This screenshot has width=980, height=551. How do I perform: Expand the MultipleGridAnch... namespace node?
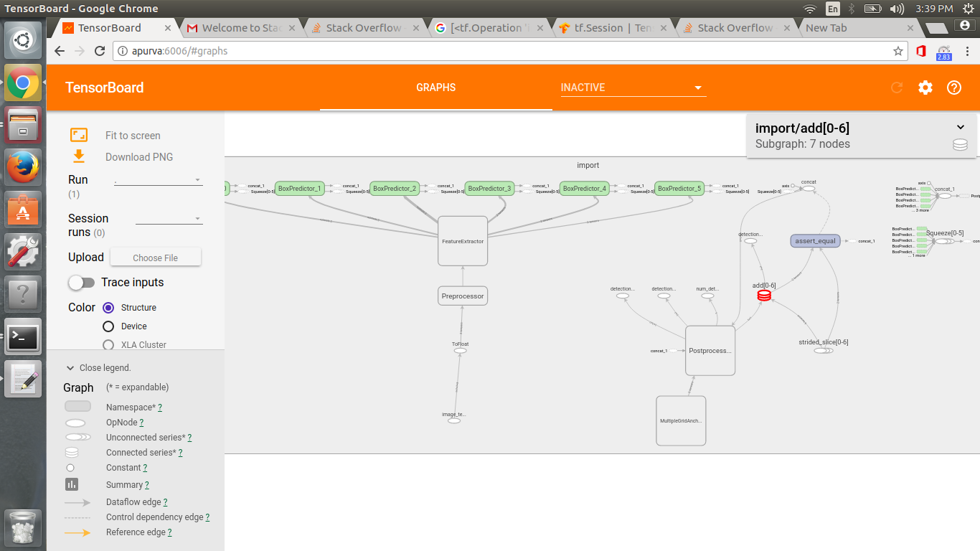(682, 420)
